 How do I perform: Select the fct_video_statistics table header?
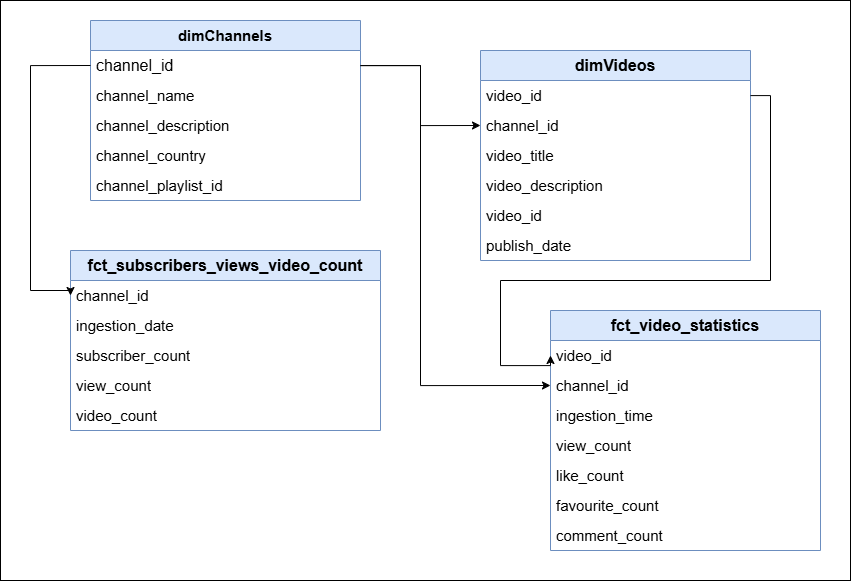point(685,326)
